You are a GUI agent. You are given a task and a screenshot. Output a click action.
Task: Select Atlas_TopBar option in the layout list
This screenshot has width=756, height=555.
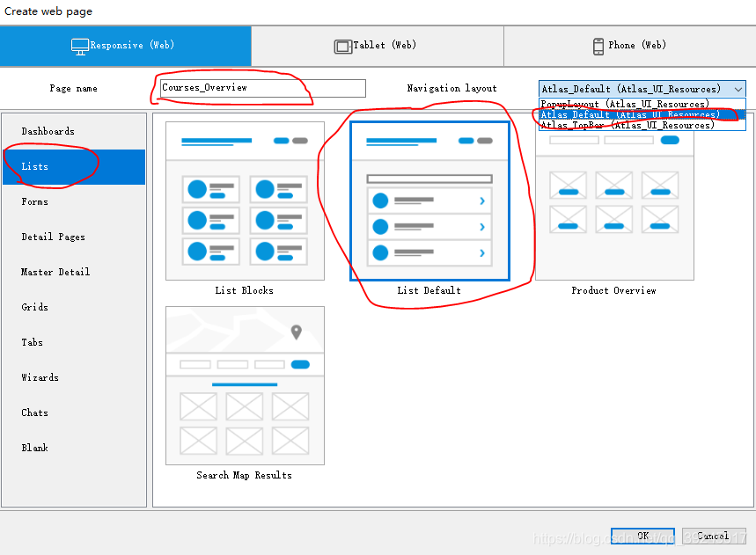pyautogui.click(x=627, y=125)
